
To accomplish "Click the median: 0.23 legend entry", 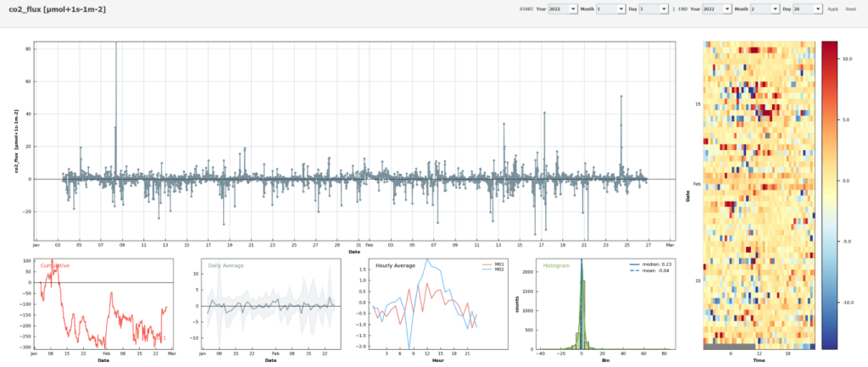I will click(650, 265).
